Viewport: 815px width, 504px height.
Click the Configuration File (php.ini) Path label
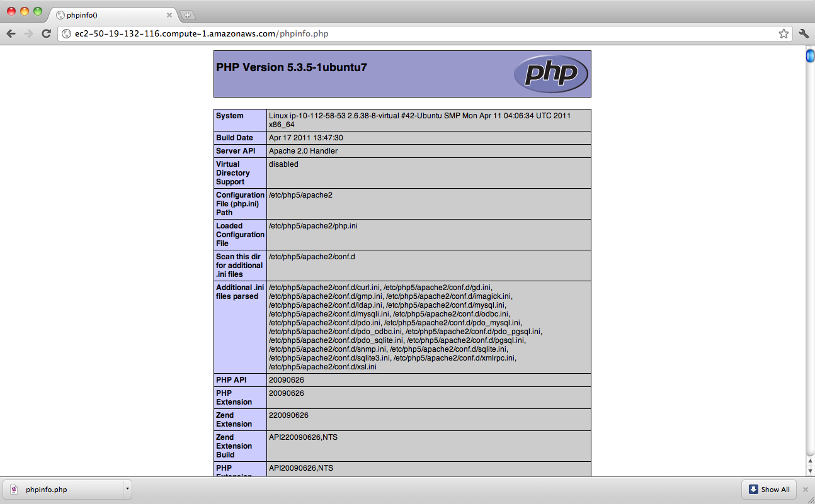pyautogui.click(x=240, y=204)
